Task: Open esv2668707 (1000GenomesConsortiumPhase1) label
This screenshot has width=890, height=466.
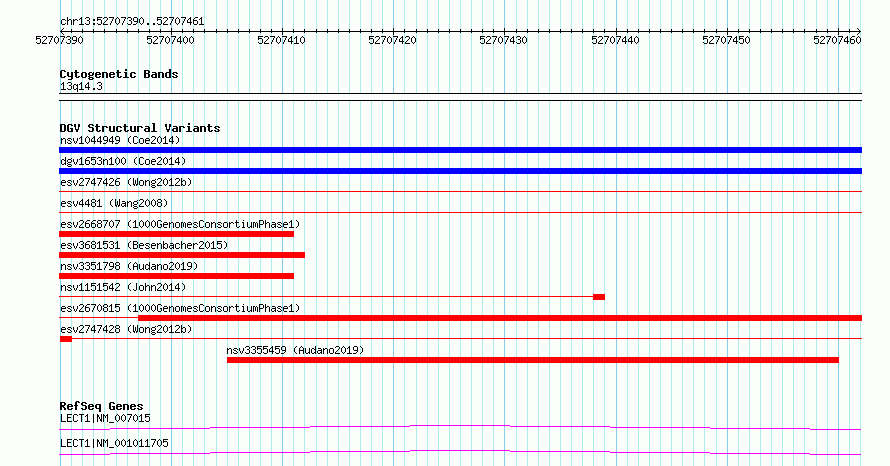Action: [180, 224]
